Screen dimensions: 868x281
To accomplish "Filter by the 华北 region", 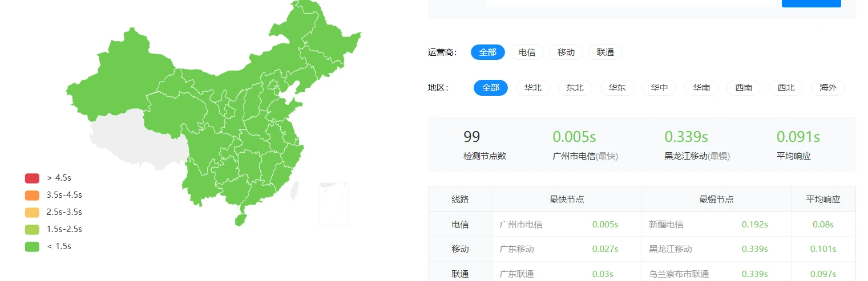I will [x=532, y=88].
